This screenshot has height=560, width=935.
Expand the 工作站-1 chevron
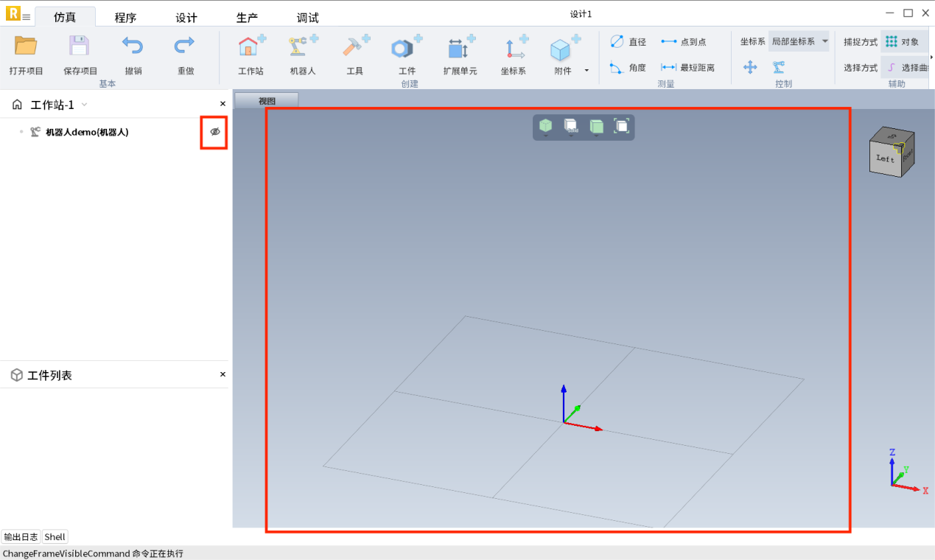[85, 105]
